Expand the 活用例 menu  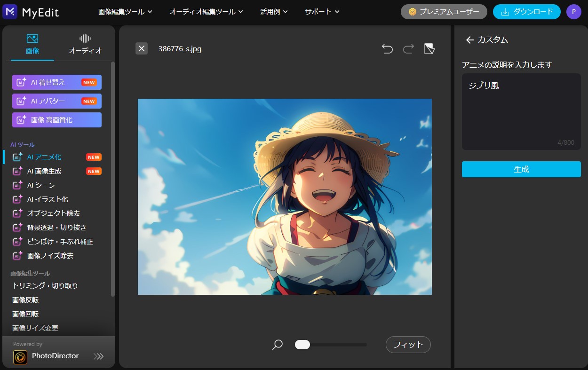(x=274, y=12)
